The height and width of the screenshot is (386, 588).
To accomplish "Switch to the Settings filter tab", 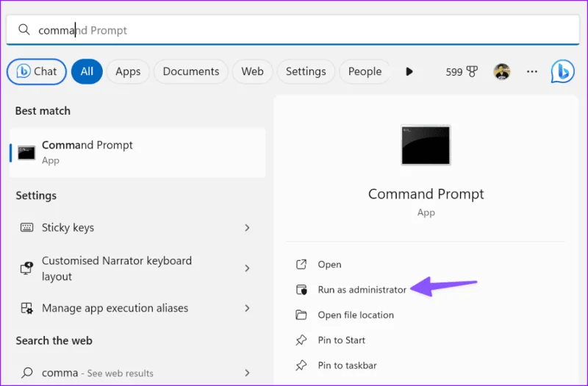I will 306,71.
